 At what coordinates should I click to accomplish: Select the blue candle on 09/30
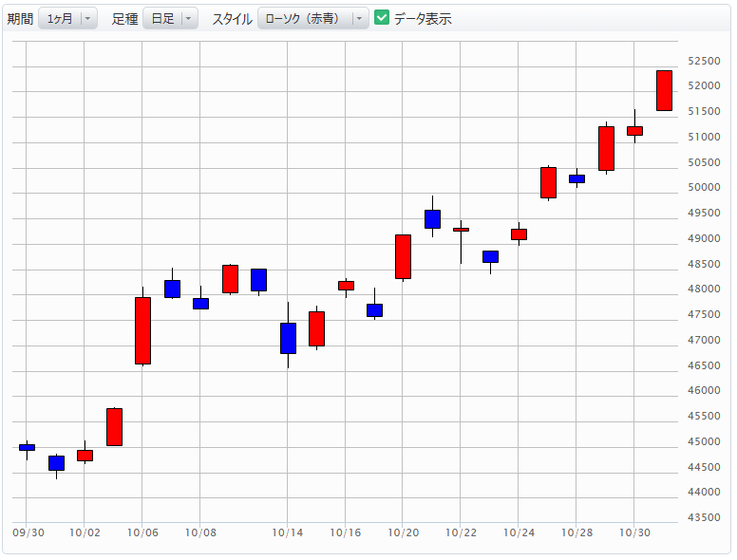pos(27,447)
